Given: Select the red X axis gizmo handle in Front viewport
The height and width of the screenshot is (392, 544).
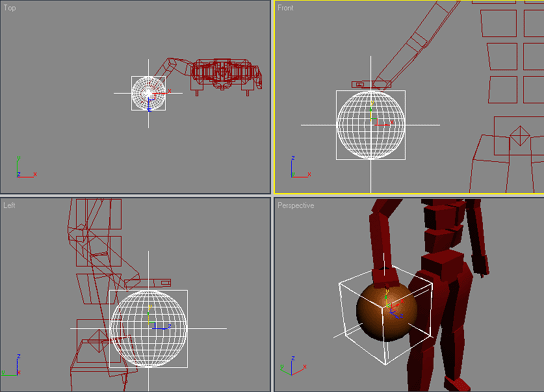Looking at the screenshot, I should click(385, 123).
